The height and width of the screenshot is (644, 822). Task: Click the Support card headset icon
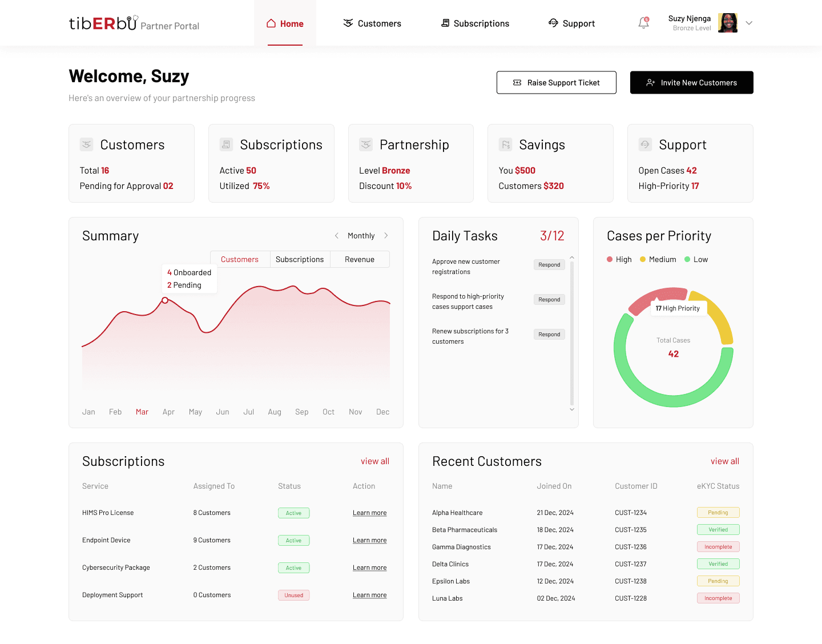point(645,144)
